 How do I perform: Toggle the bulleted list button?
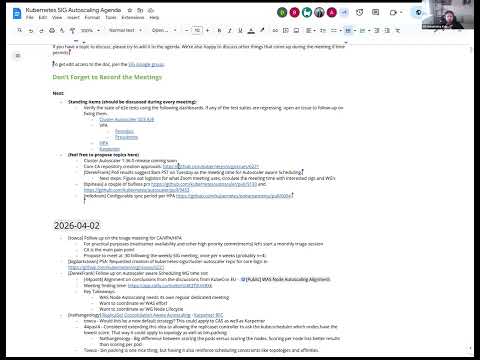[348, 30]
